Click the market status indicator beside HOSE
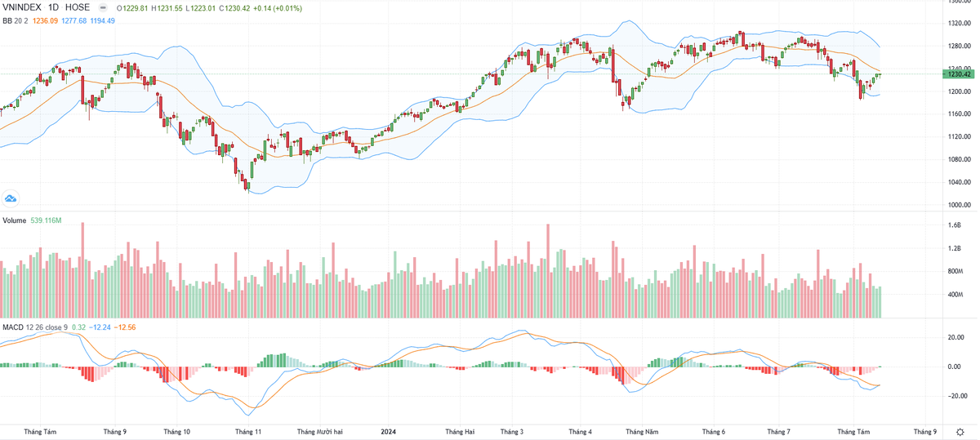This screenshot has width=980, height=440. click(102, 8)
